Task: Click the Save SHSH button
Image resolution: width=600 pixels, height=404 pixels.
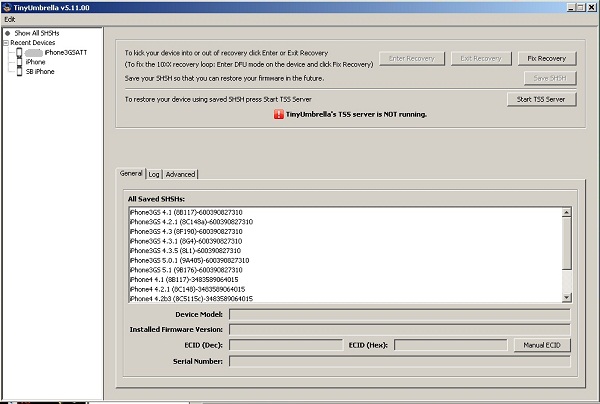Action: click(549, 78)
